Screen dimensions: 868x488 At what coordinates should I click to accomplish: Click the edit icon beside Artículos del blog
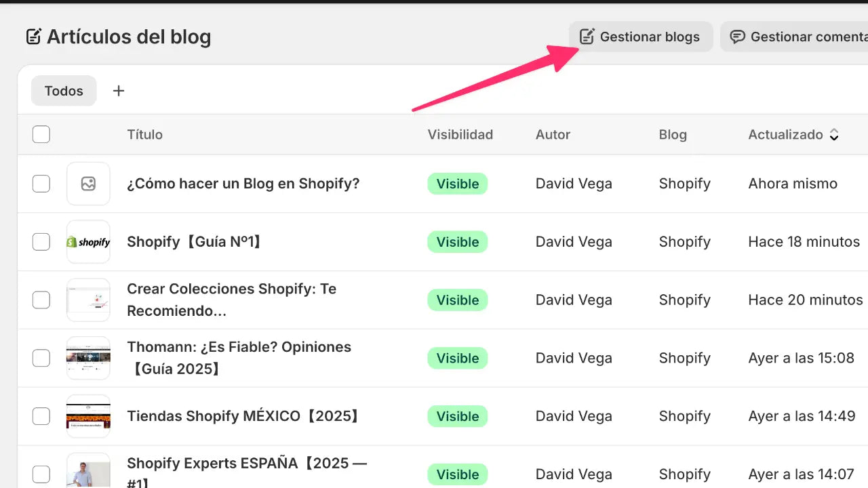coord(34,37)
